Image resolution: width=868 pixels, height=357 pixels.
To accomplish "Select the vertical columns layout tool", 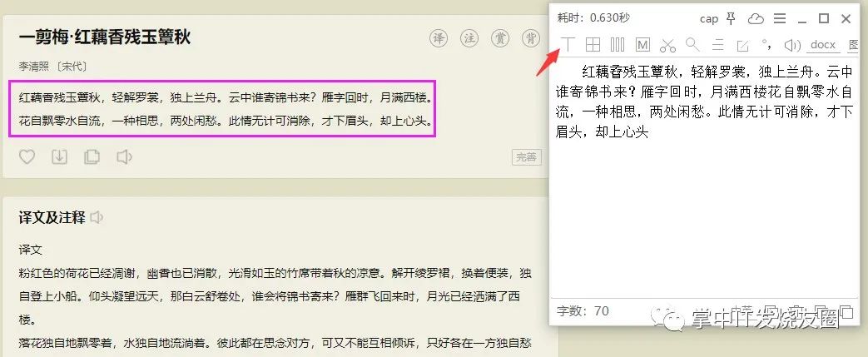I will tap(618, 45).
